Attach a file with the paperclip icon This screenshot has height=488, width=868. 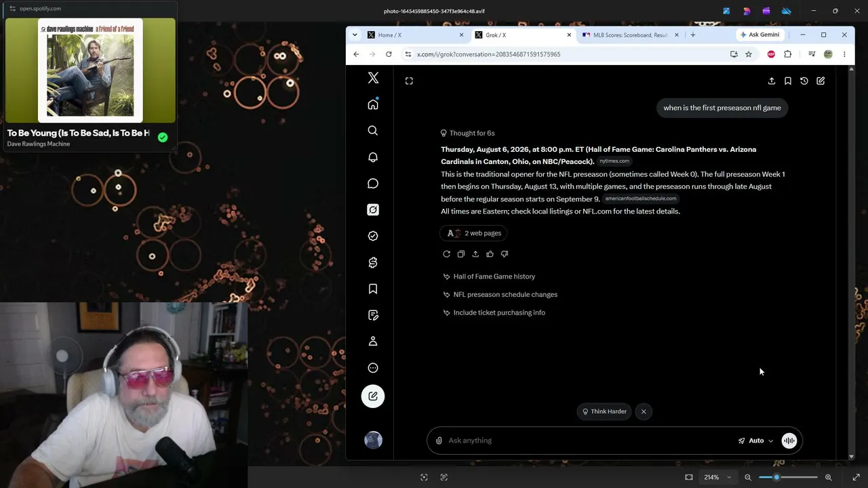[x=439, y=441]
